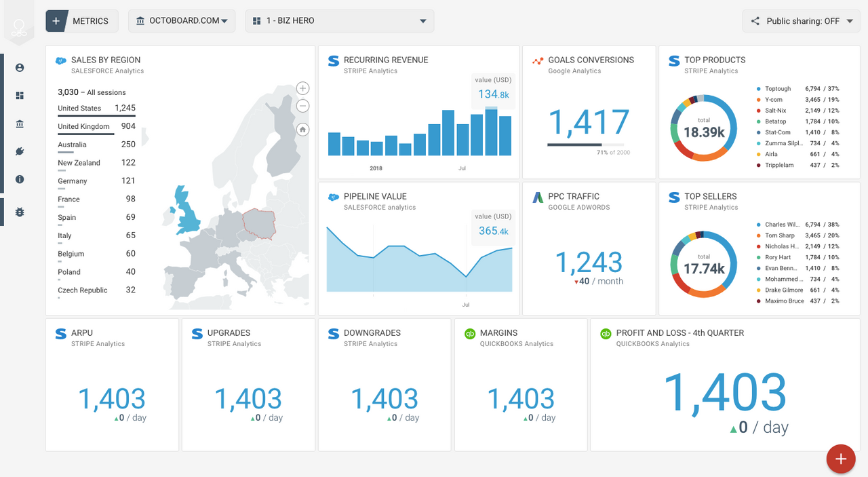Select the Czech Republic row
Screen dimensions: 868x477
point(96,290)
